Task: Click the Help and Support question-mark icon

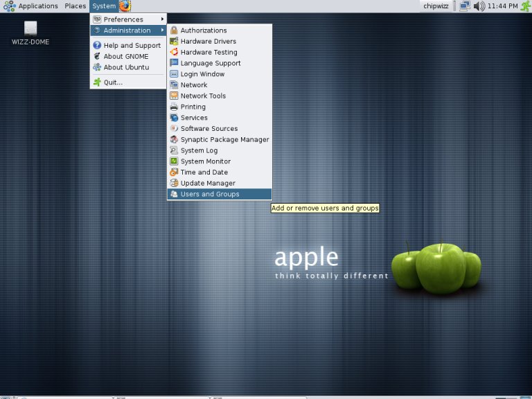Action: [97, 45]
